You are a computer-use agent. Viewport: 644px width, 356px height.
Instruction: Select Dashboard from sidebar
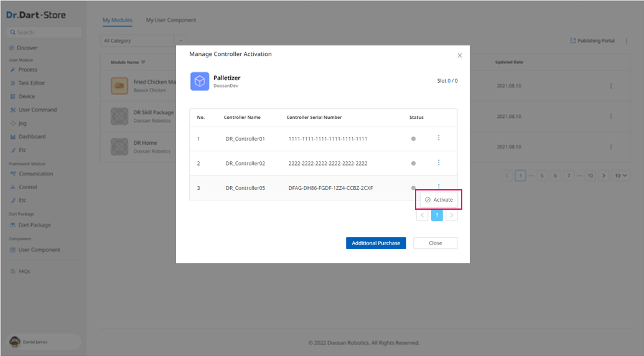coord(32,136)
